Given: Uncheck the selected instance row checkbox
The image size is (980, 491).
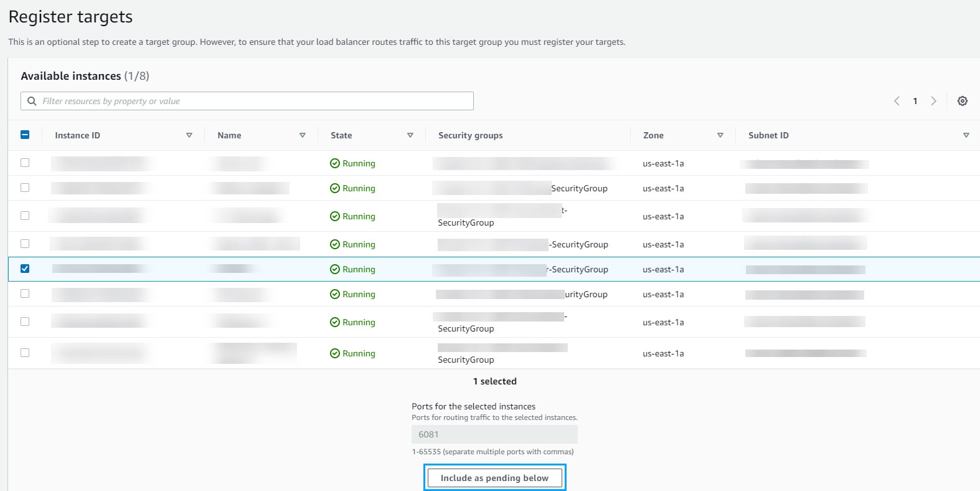Looking at the screenshot, I should point(25,269).
